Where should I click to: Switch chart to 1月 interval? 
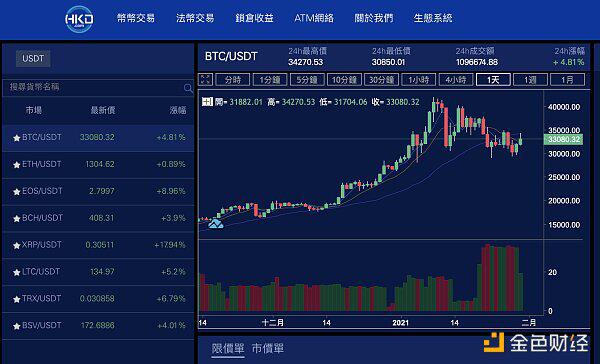[567, 80]
